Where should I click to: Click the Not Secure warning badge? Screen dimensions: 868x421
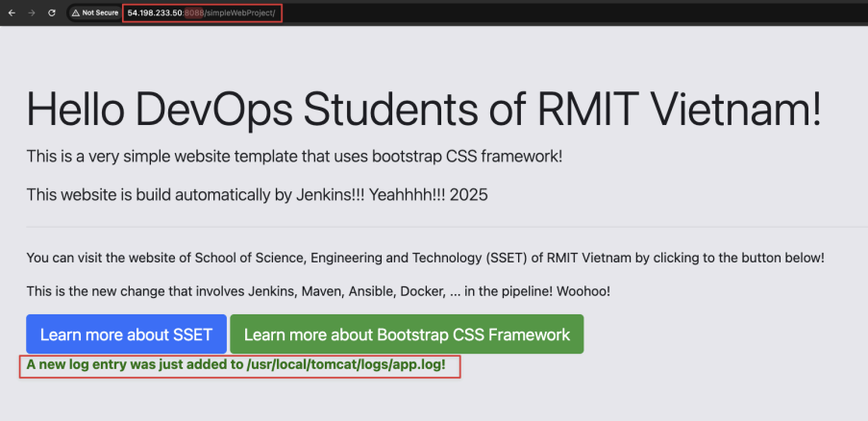[x=94, y=12]
